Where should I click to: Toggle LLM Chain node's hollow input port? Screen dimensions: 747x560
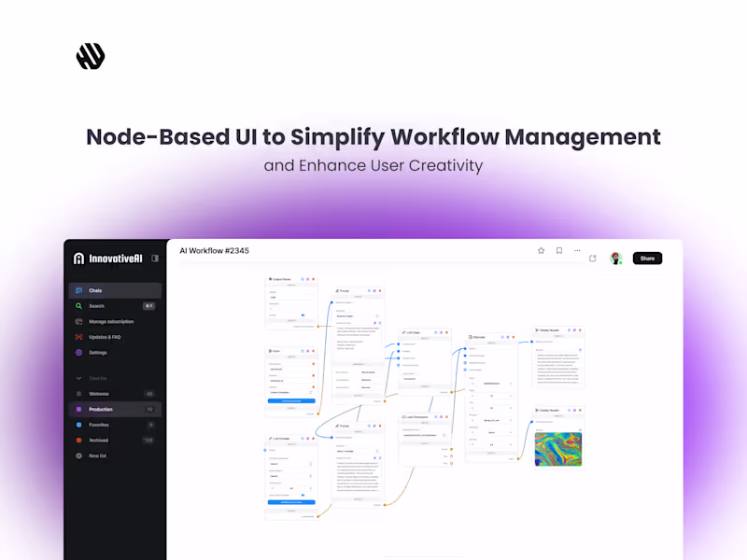tap(399, 365)
